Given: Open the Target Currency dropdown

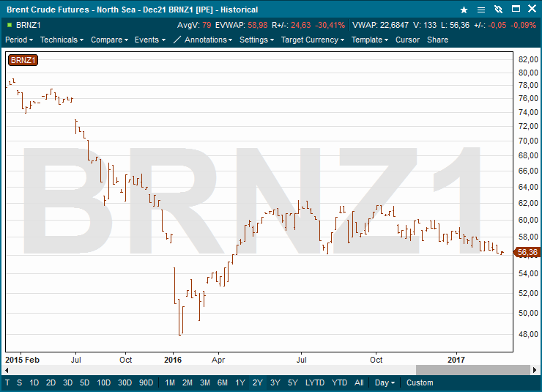Looking at the screenshot, I should coord(313,40).
